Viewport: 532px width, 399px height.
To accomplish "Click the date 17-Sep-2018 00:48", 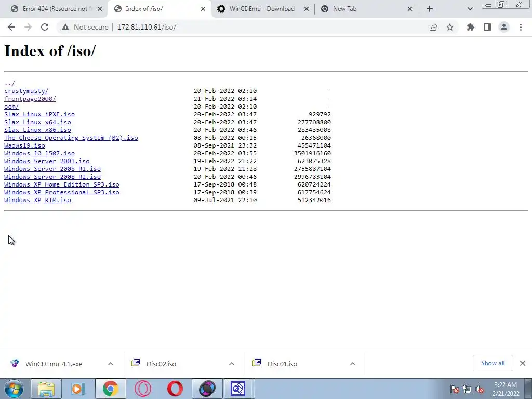I will [x=225, y=184].
